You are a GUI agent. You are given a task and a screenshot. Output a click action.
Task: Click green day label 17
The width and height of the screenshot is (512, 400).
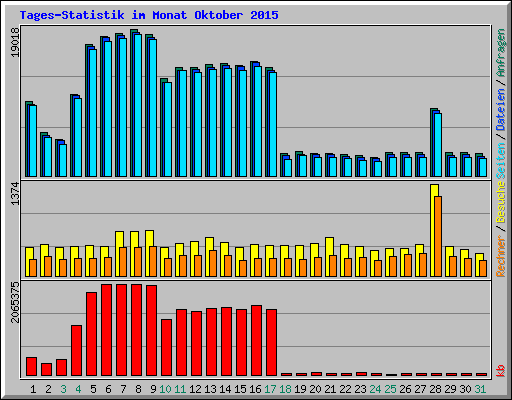point(271,389)
